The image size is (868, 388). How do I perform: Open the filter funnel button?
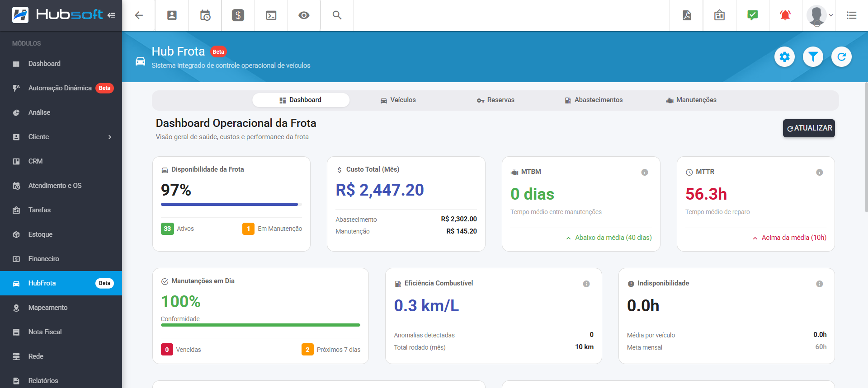coord(813,57)
